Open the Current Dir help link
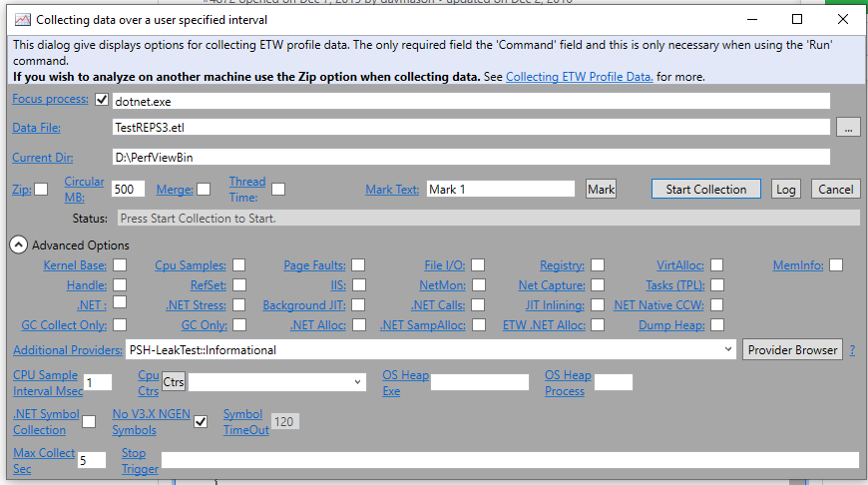This screenshot has height=485, width=868. click(x=43, y=158)
